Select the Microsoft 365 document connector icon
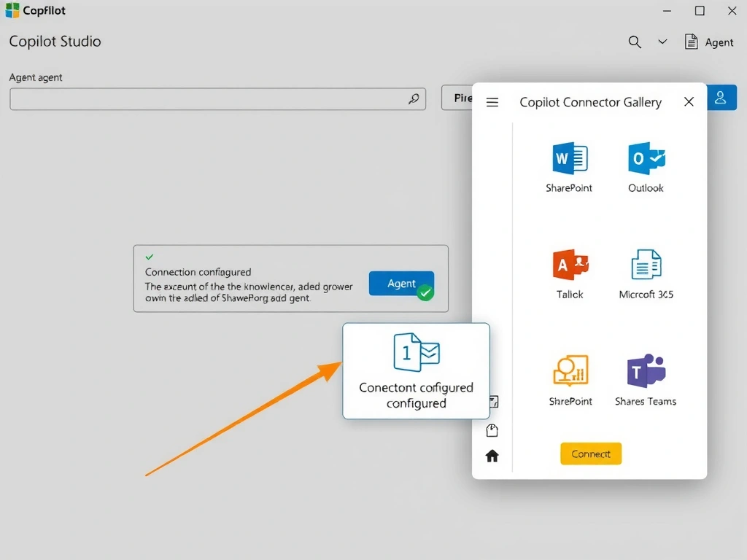Screen dimensions: 747x560 click(646, 264)
